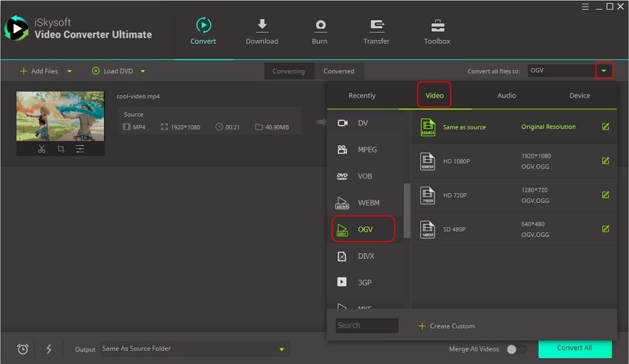Click the schedule alarm clock icon
Viewport: 629px width, 364px height.
(23, 349)
